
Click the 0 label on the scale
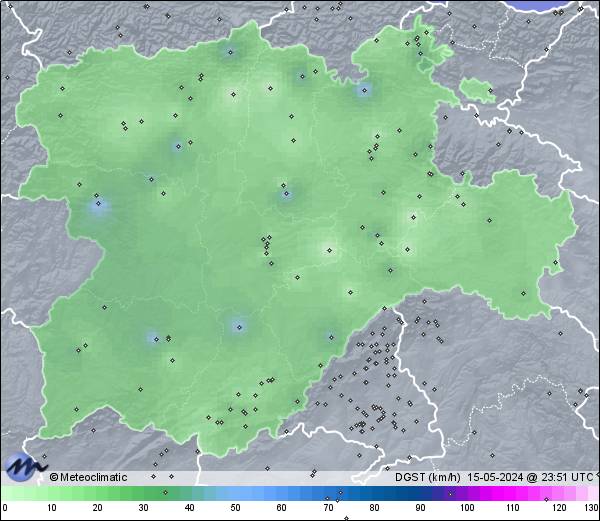pos(5,508)
